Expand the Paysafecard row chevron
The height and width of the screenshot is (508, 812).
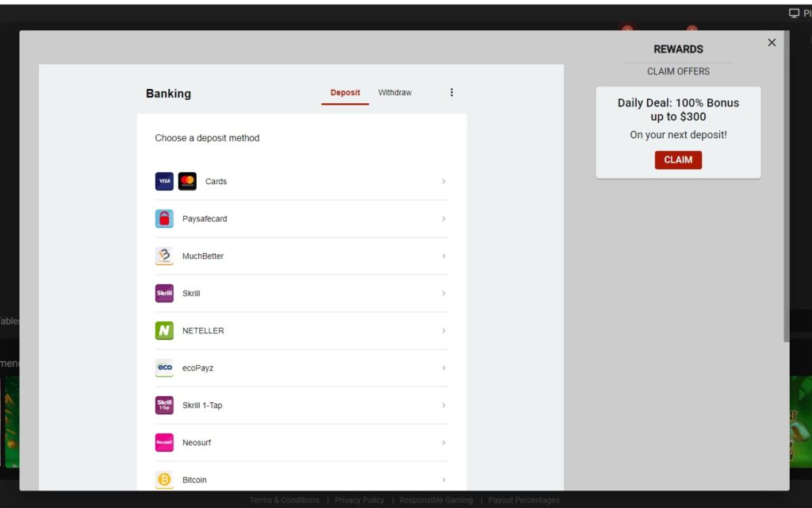coord(444,219)
